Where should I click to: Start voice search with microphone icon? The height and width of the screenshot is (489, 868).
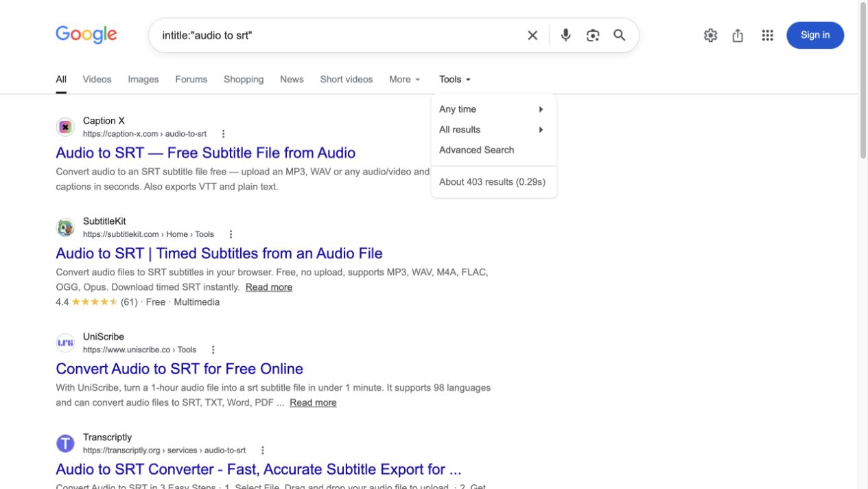click(565, 35)
